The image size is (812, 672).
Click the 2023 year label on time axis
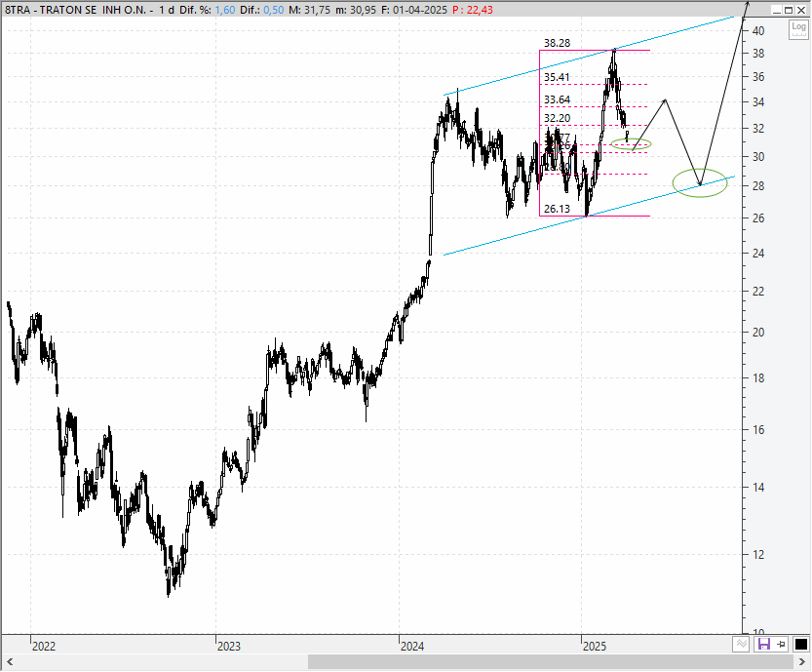(228, 646)
